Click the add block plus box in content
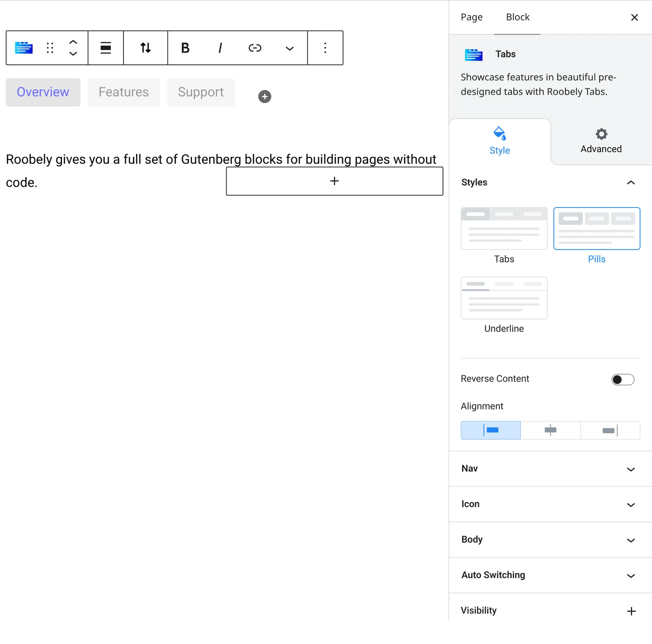The height and width of the screenshot is (644, 652). (335, 181)
